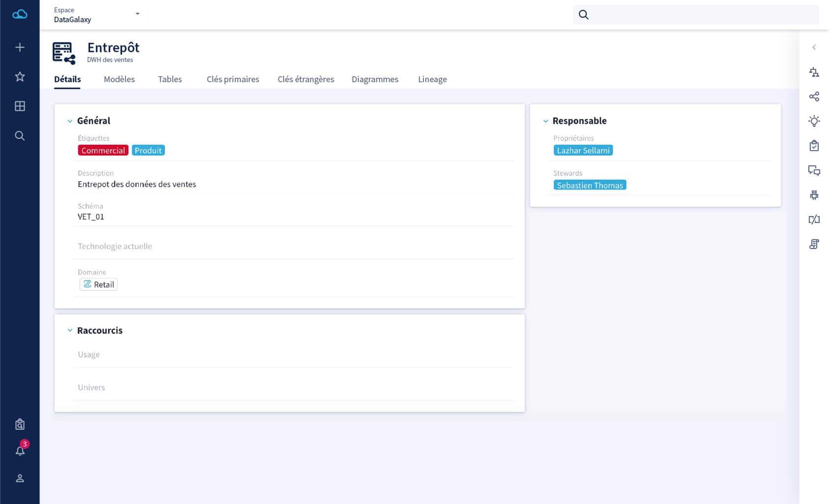
Task: Click the red Commercial tag
Action: 103,151
